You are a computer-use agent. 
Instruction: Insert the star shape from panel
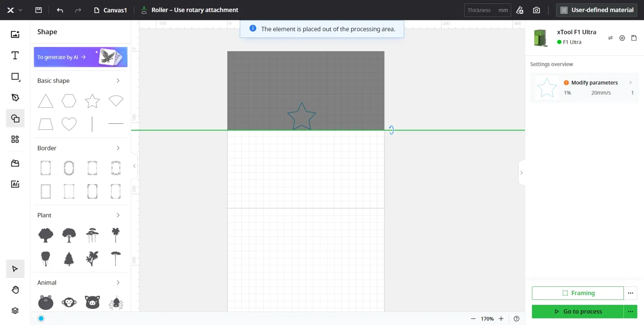tap(92, 101)
